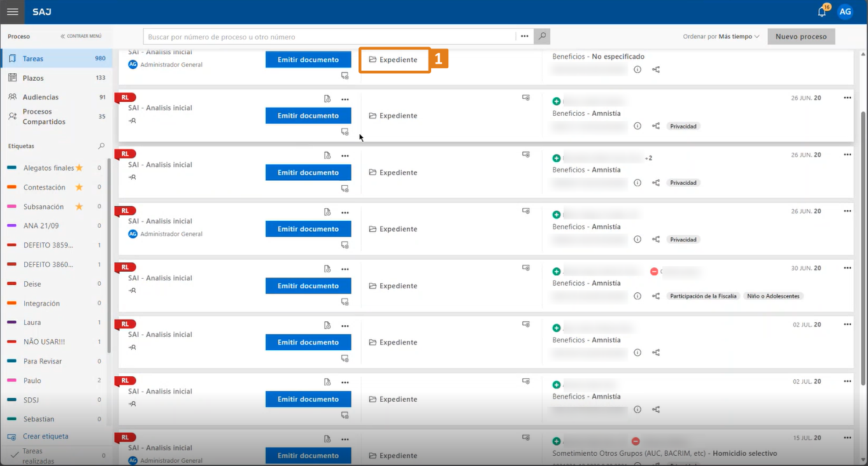
Task: Click the Para Revisar label
Action: 43,361
